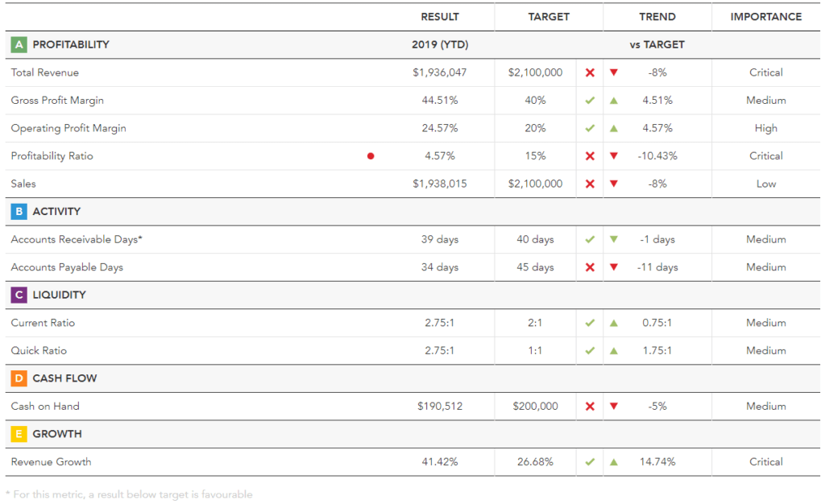
Task: Click the Current Ratio result value 2.75:1
Action: [440, 323]
